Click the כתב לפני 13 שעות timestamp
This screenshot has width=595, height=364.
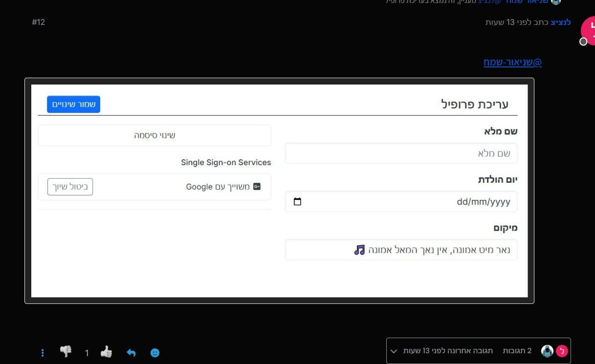516,22
